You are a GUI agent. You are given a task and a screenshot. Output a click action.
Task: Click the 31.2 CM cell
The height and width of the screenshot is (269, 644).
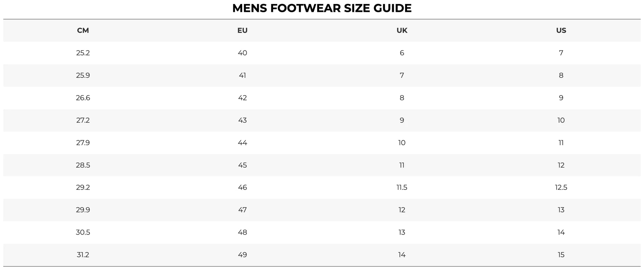tap(83, 255)
